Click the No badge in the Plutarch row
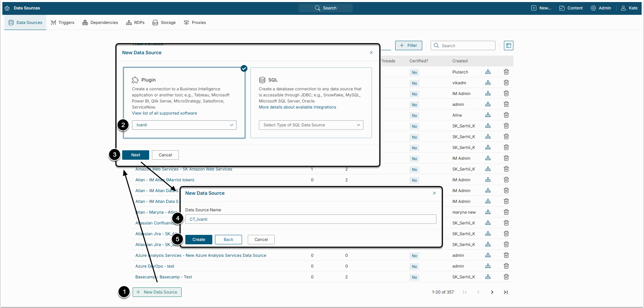The image size is (644, 308). click(414, 72)
